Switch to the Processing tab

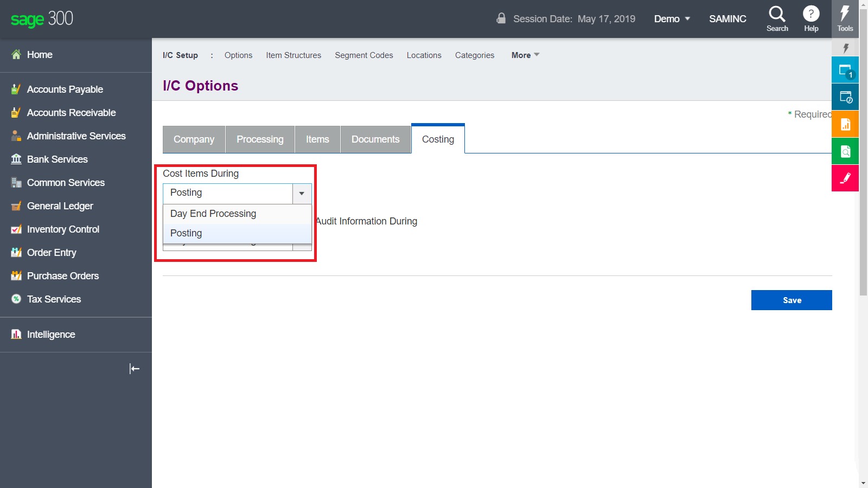click(x=259, y=139)
